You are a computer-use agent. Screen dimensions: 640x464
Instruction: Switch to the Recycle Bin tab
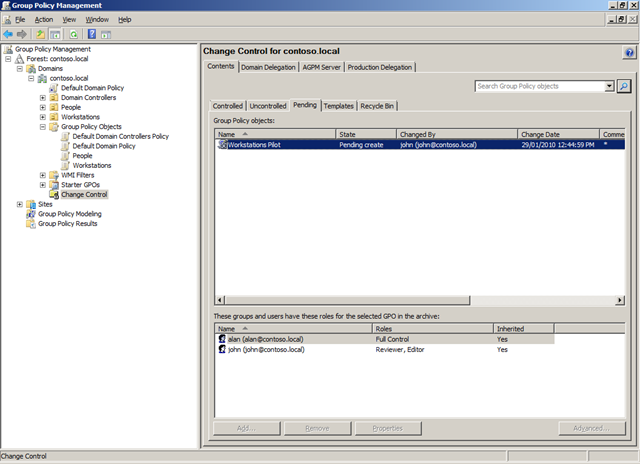[377, 105]
